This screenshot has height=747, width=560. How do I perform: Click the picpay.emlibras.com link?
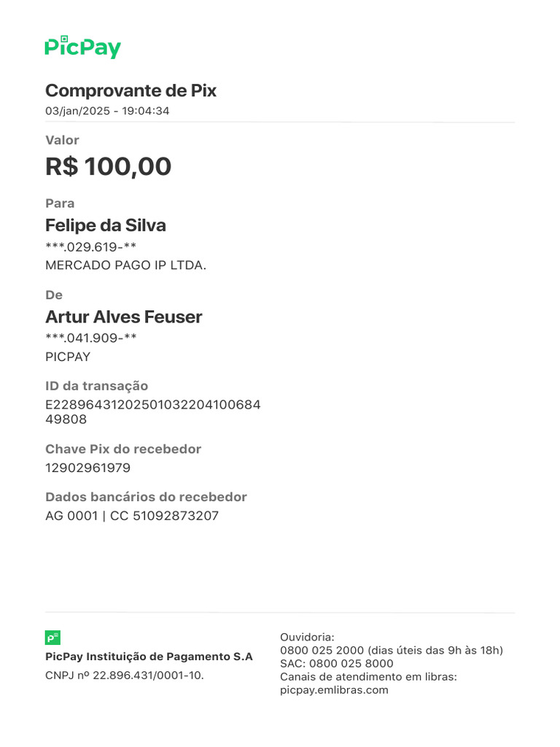[x=334, y=690]
